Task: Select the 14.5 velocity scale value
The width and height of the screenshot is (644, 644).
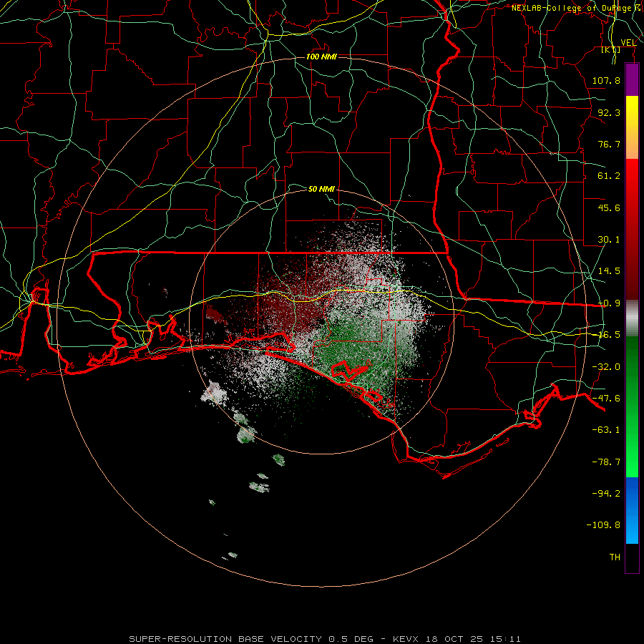Action: click(609, 271)
